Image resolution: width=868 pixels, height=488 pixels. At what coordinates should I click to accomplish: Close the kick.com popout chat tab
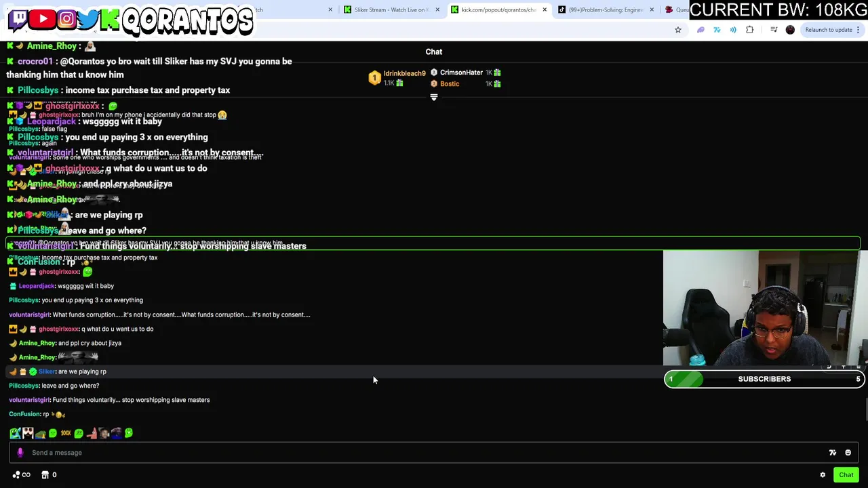545,9
